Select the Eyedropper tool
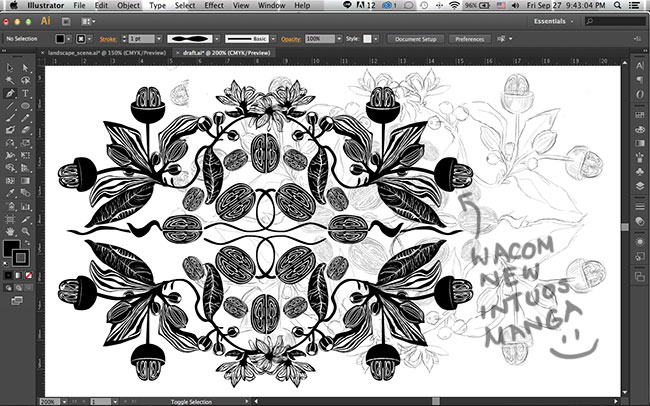 point(10,193)
